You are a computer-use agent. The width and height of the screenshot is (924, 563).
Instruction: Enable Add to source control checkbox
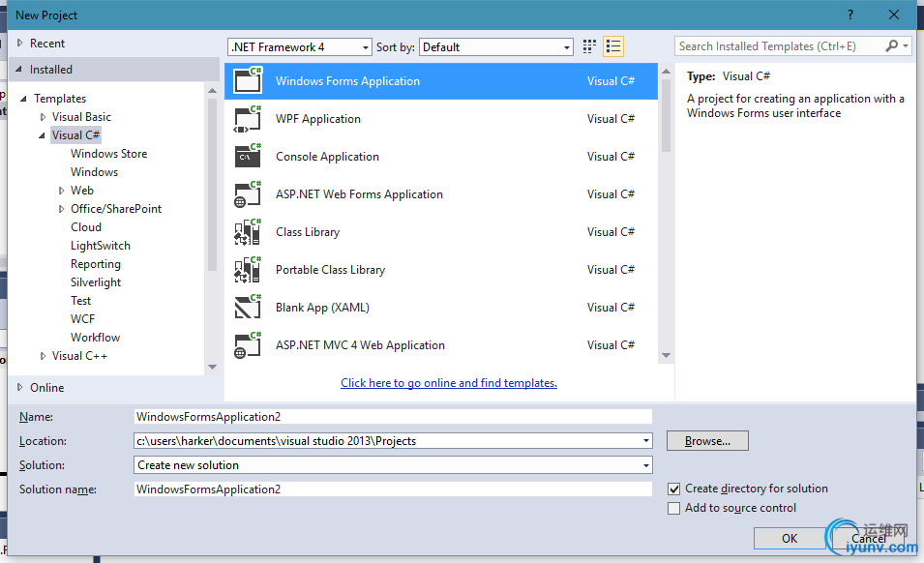674,508
